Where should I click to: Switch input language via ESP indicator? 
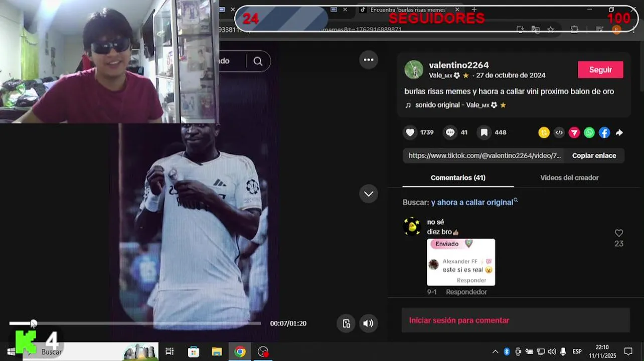(577, 351)
